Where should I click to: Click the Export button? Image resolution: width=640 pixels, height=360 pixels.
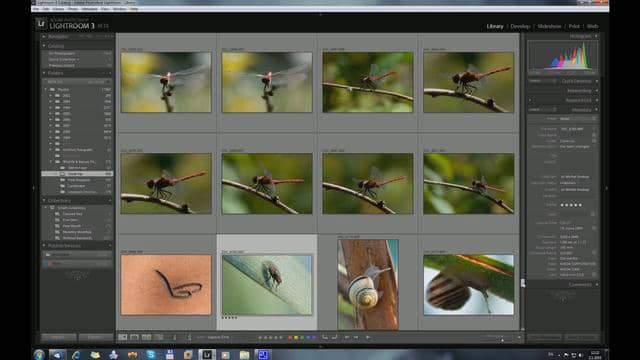96,337
